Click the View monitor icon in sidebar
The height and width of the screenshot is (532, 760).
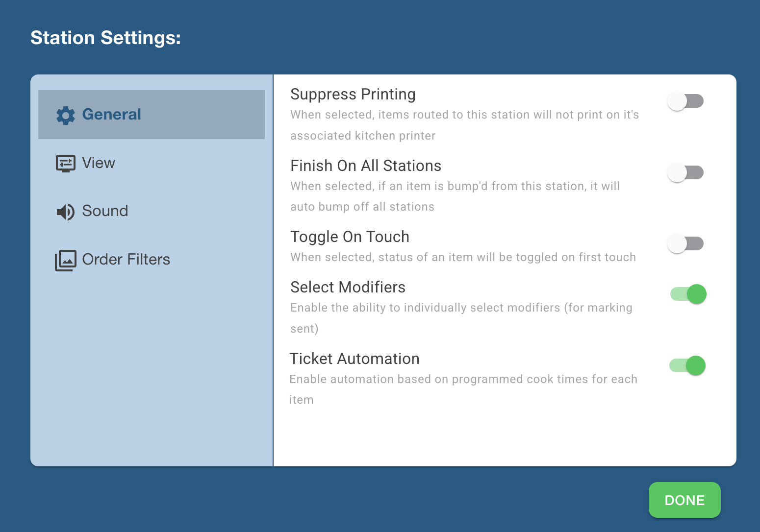pos(66,163)
